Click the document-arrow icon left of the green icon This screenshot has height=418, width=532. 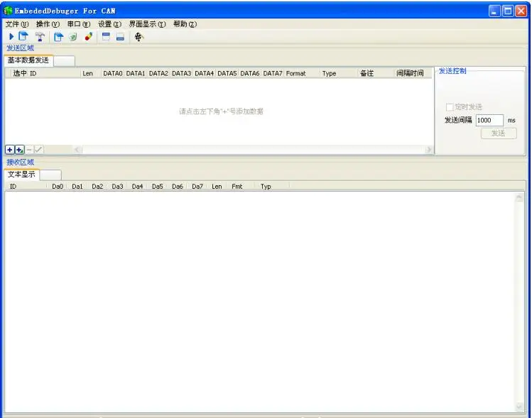(59, 37)
